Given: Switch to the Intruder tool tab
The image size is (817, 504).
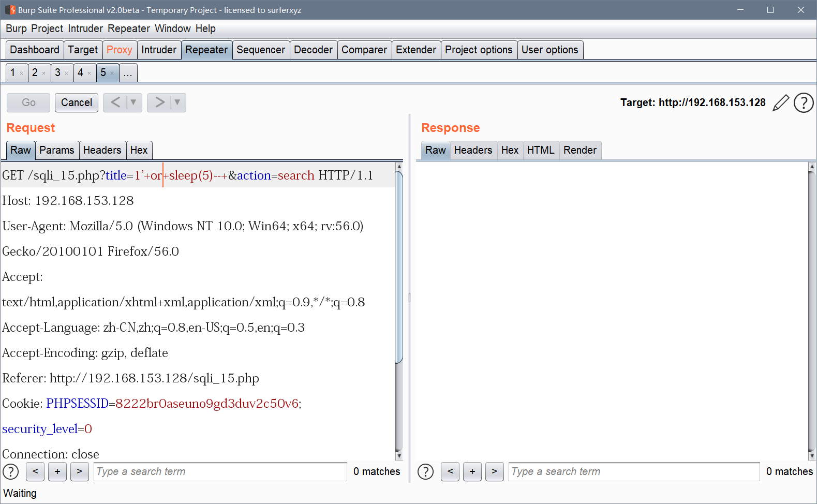Looking at the screenshot, I should point(159,50).
